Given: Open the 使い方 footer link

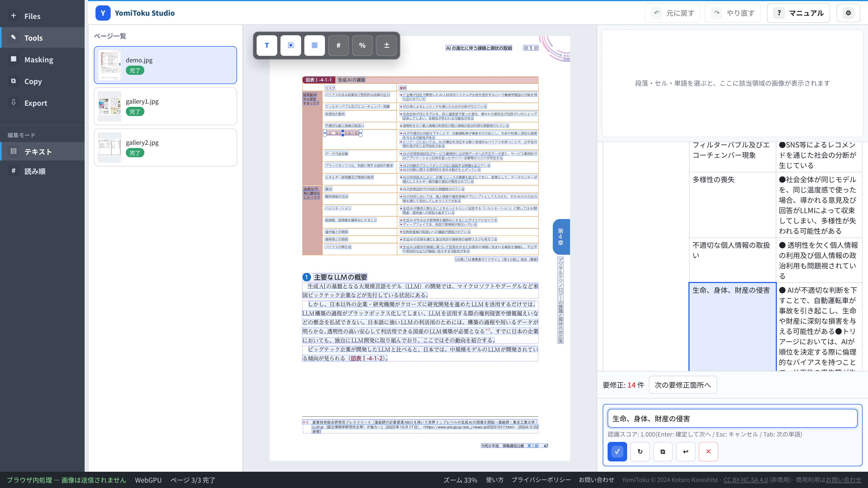Looking at the screenshot, I should [x=495, y=480].
